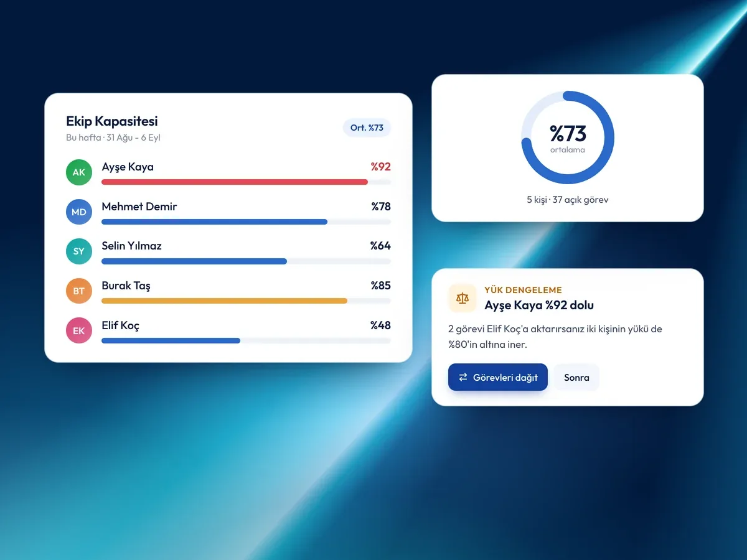Click the Ayşe Kaya %92 dolu title
747x560 pixels.
point(539,306)
